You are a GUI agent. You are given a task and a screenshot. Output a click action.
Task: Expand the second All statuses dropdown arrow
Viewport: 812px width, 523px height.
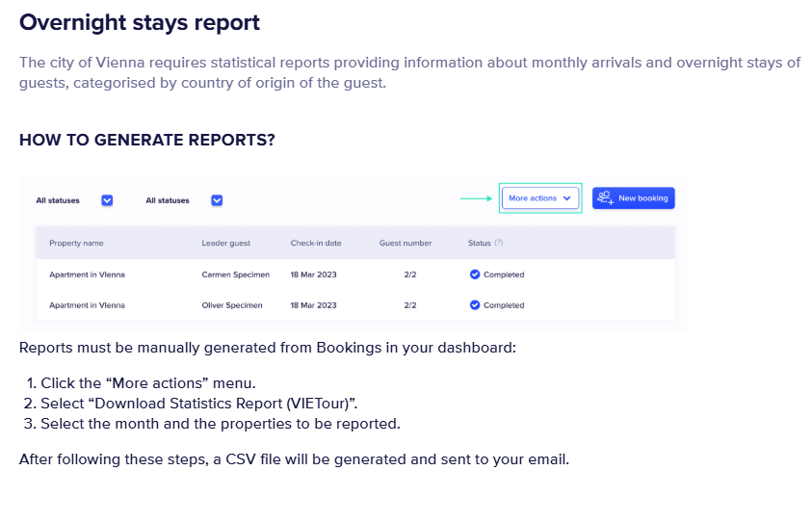tap(217, 200)
